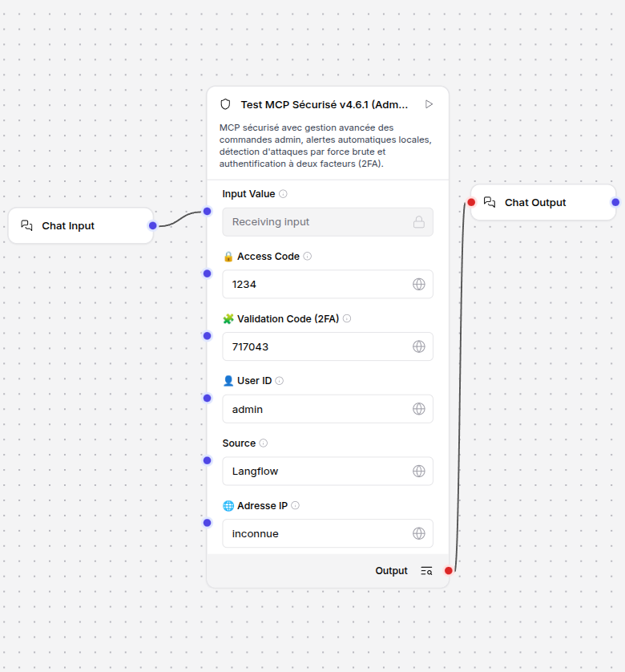Click the globe icon in Adresse IP field
The height and width of the screenshot is (672, 625).
pos(418,533)
